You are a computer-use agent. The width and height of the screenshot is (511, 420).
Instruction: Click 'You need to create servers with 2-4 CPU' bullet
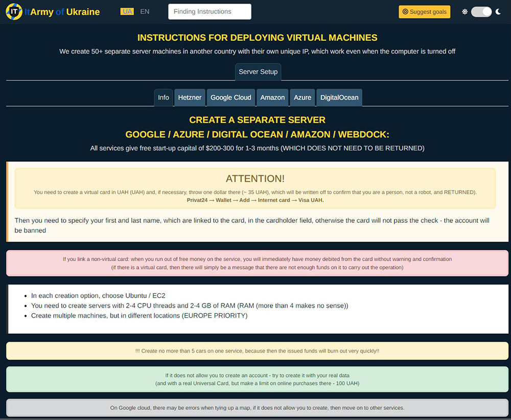point(190,306)
